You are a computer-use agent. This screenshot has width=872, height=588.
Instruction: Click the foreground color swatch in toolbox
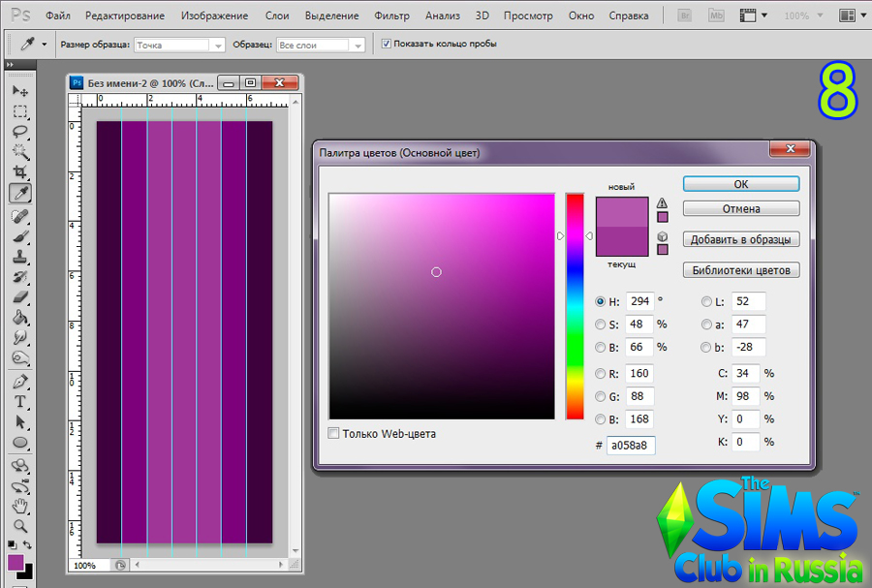16,563
